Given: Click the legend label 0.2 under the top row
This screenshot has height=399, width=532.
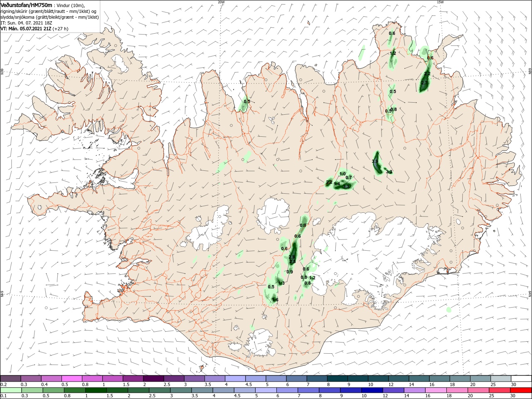Looking at the screenshot, I should coord(3,384).
